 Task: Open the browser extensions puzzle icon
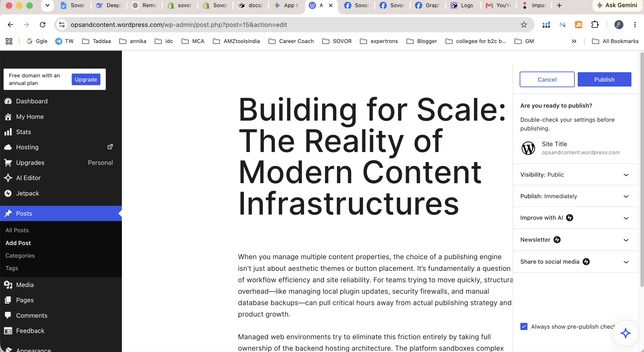(595, 25)
